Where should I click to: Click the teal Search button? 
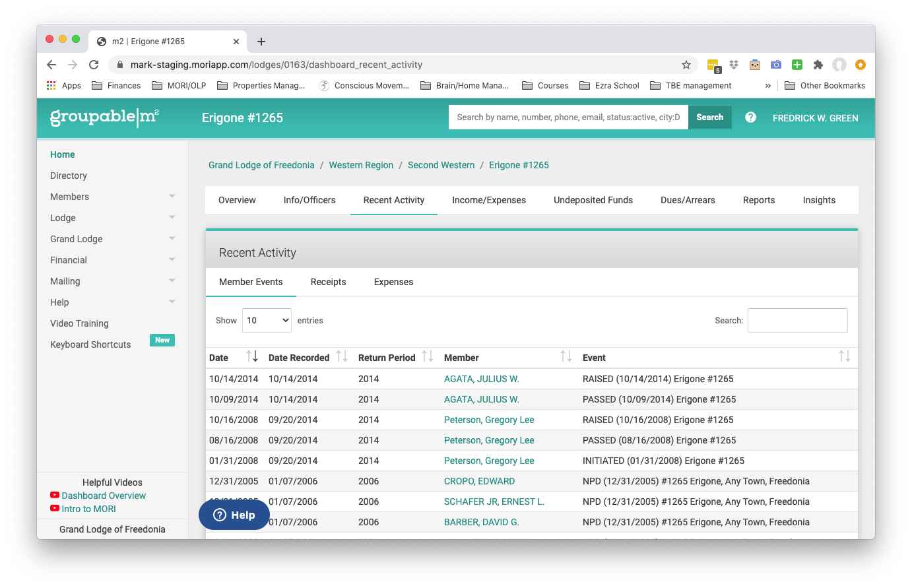tap(710, 117)
